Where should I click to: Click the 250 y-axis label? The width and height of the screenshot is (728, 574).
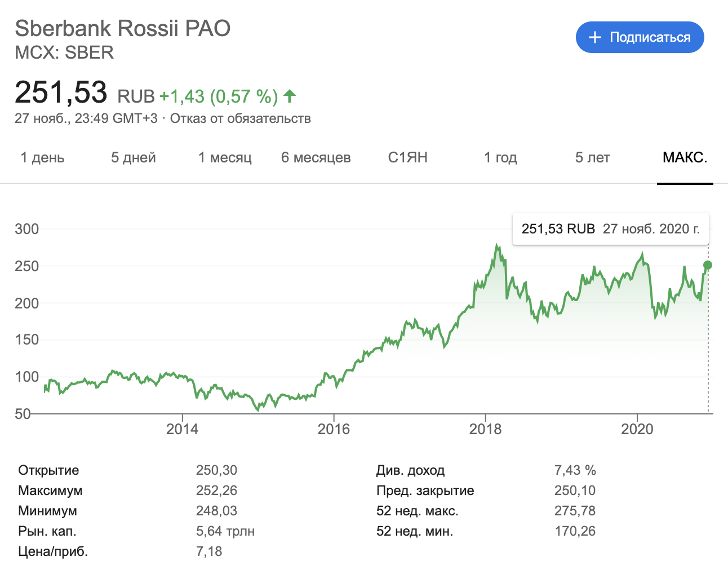(x=27, y=266)
